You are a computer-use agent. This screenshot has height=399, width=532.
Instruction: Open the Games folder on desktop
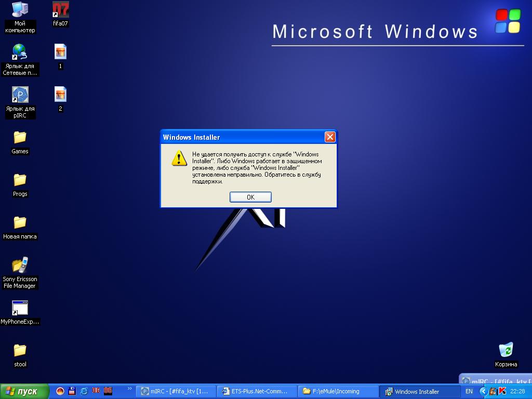coord(20,138)
